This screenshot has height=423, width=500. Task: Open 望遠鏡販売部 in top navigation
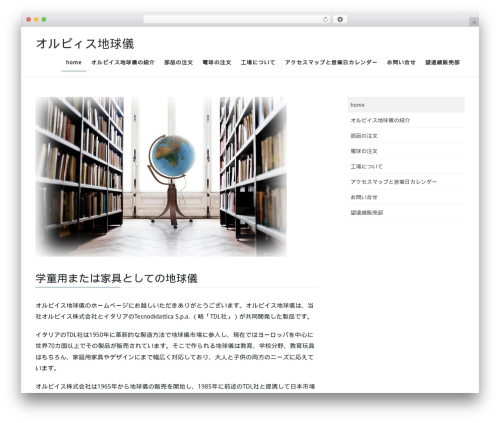point(442,62)
